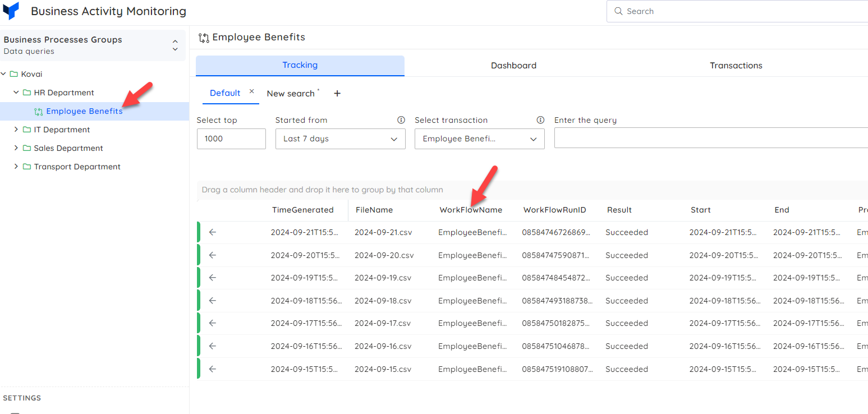Collapse the HR Department node
This screenshot has width=868, height=414.
tap(16, 93)
